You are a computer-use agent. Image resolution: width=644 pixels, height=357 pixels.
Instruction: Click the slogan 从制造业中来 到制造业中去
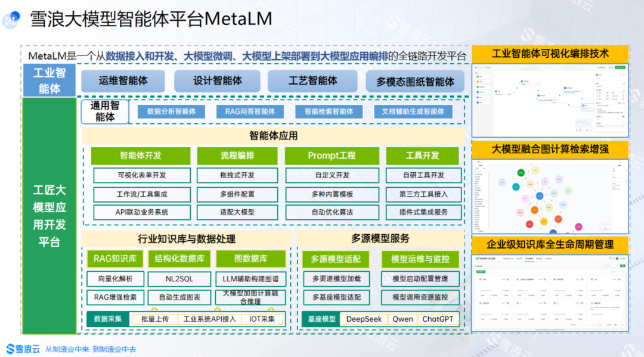coord(91,349)
